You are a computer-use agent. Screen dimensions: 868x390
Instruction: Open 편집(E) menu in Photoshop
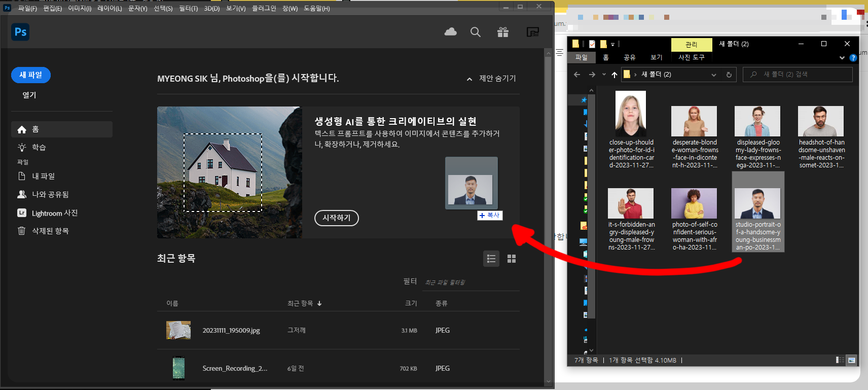53,9
